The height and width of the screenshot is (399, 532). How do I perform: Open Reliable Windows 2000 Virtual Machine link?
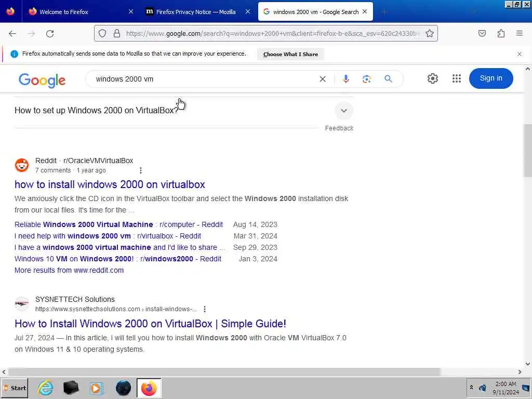tap(118, 224)
